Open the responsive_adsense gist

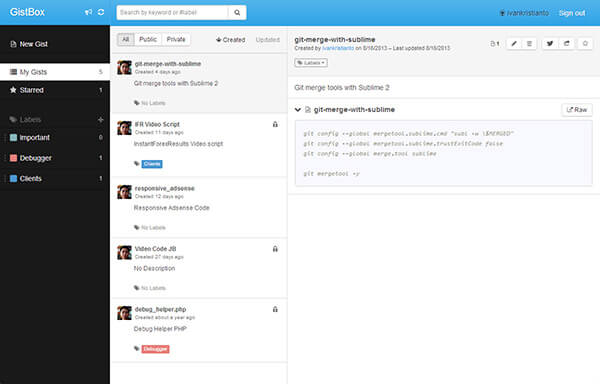tap(199, 207)
